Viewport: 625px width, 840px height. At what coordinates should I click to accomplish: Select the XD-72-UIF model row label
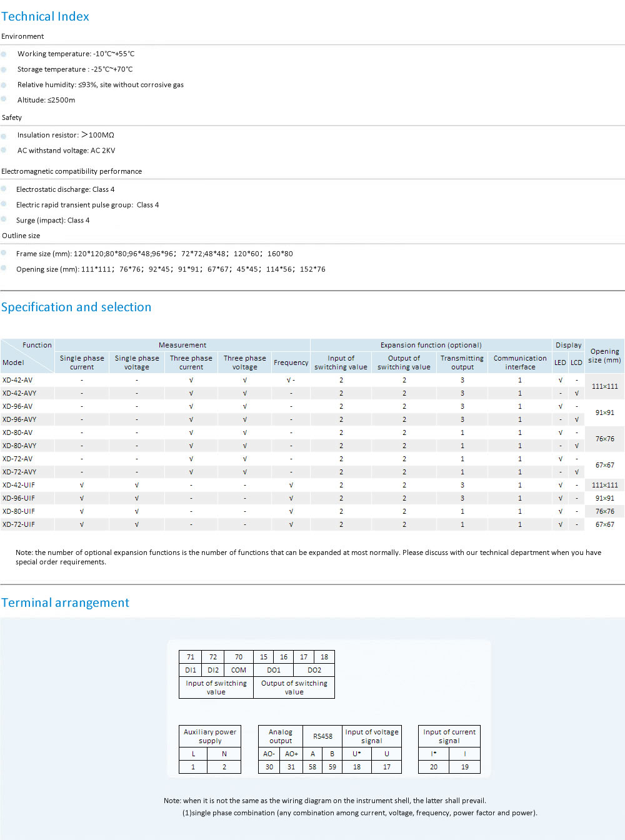coord(19,524)
